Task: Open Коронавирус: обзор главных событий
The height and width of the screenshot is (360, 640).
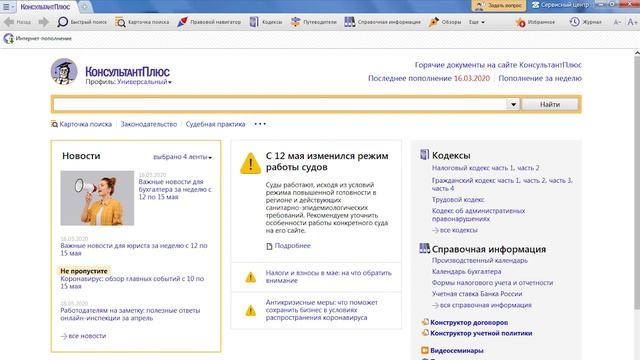Action: [132, 282]
